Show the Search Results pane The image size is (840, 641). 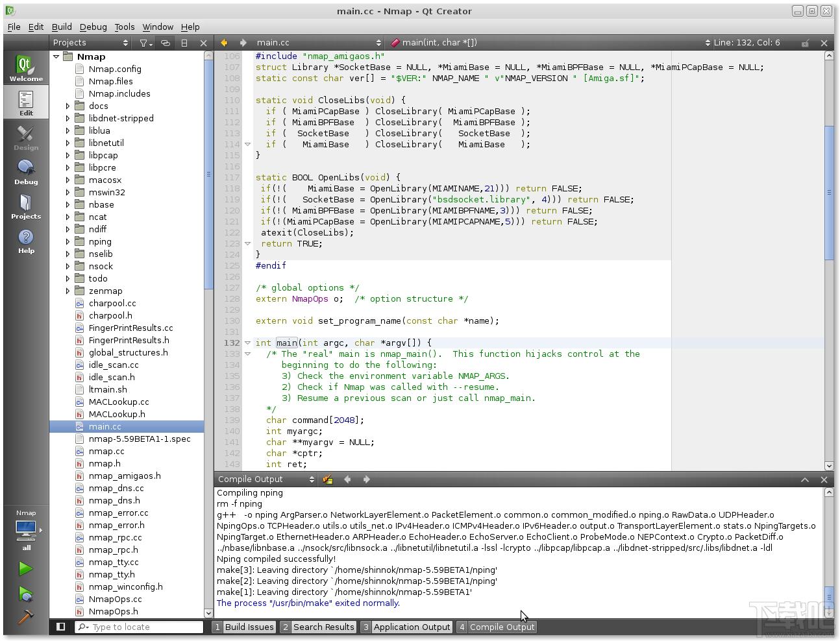coord(318,627)
